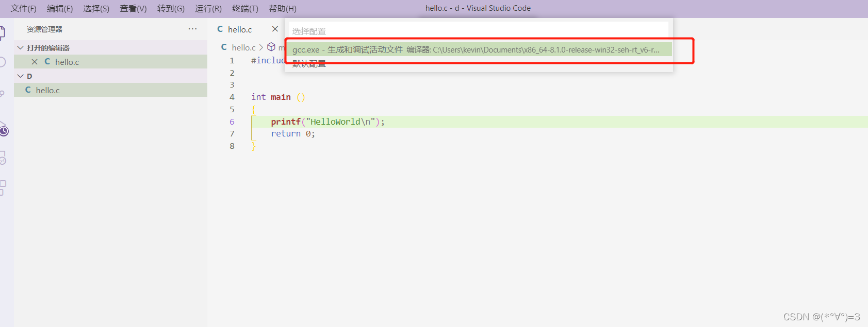Viewport: 868px width, 327px height.
Task: Click the C file icon under folder D
Action: (x=28, y=90)
